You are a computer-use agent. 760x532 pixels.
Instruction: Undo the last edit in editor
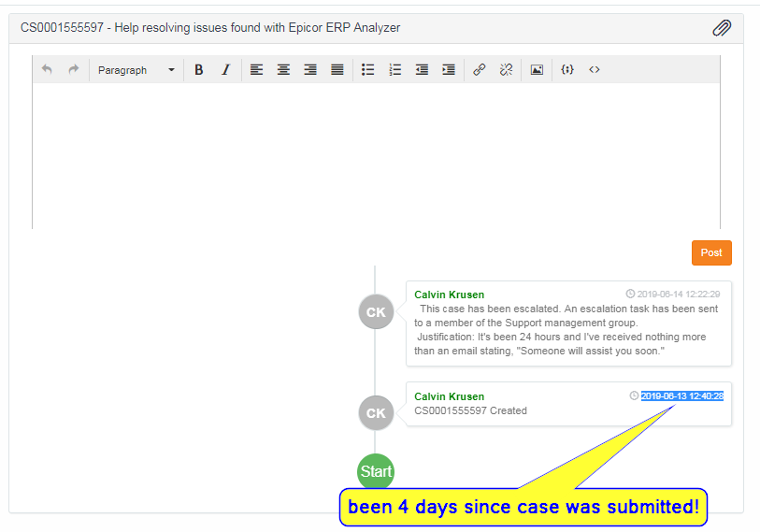tap(47, 70)
